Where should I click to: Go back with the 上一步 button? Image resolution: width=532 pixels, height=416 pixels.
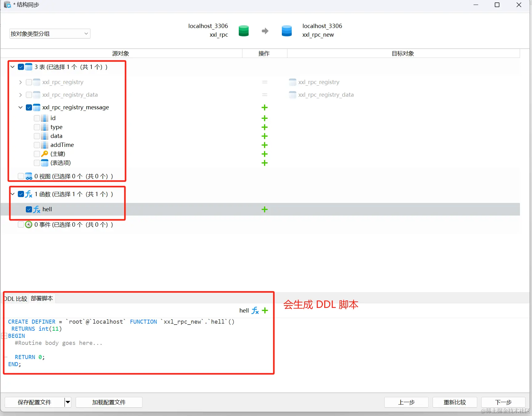(x=406, y=402)
